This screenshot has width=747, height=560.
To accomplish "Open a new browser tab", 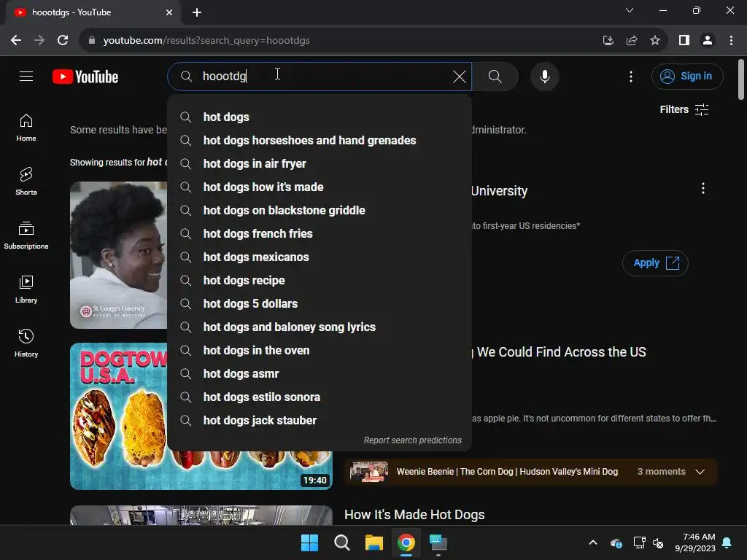I will point(197,13).
